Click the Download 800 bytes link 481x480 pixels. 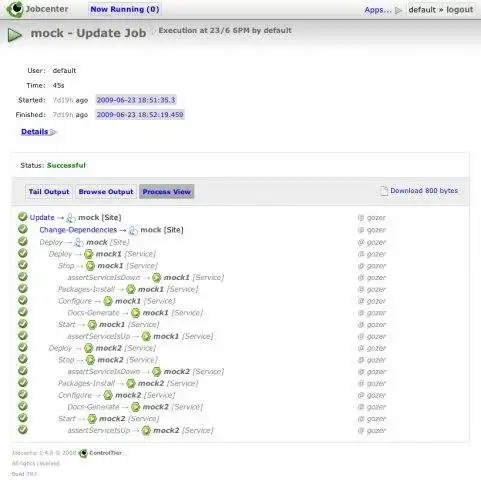424,191
